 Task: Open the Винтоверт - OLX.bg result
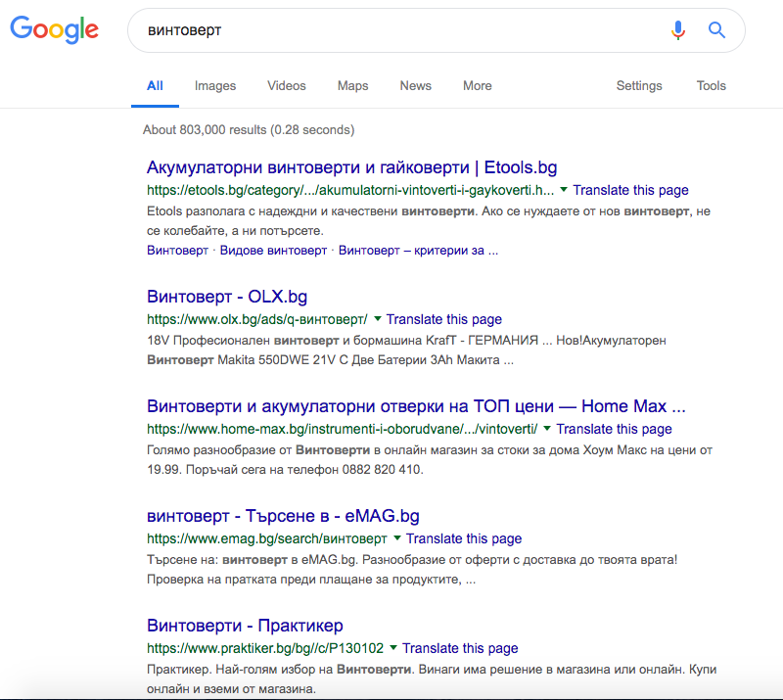[x=227, y=297]
